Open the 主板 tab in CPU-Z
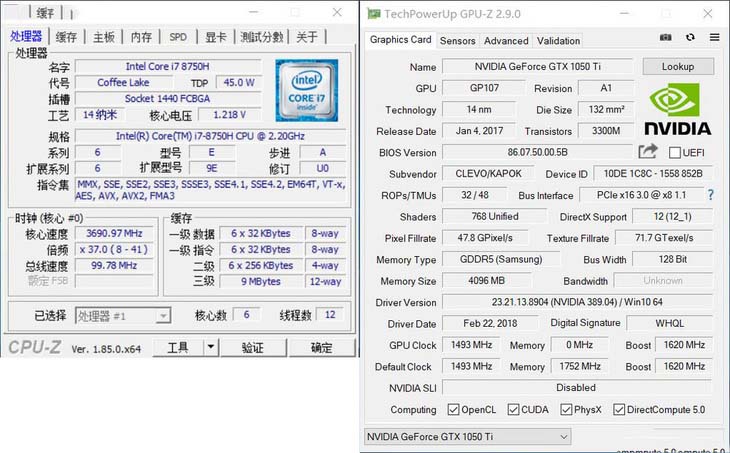The image size is (730, 453). pyautogui.click(x=103, y=37)
